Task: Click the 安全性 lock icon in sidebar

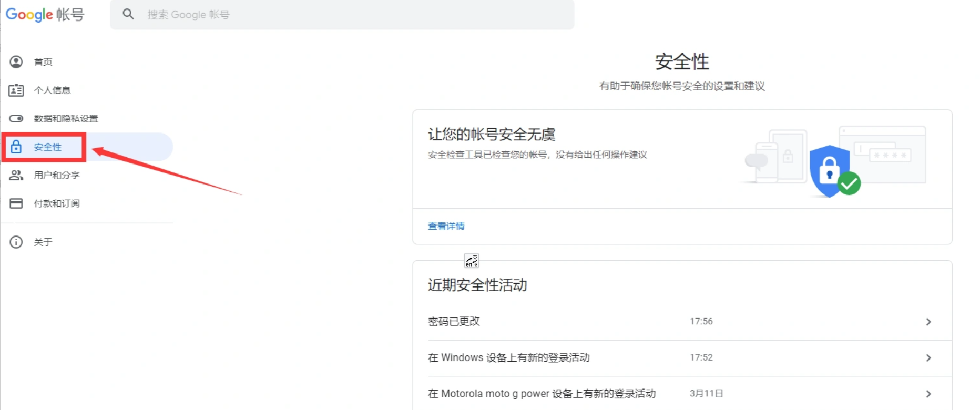Action: pyautogui.click(x=16, y=147)
